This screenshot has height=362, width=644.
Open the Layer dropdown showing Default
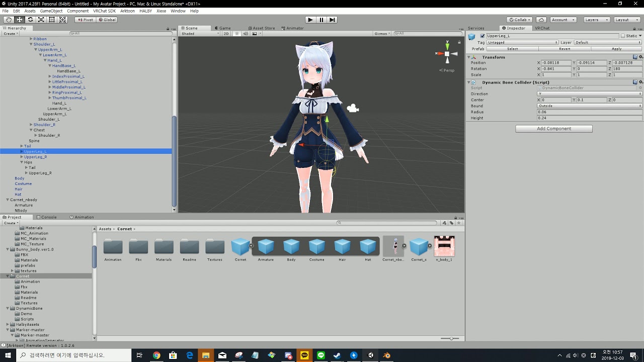[x=608, y=43]
